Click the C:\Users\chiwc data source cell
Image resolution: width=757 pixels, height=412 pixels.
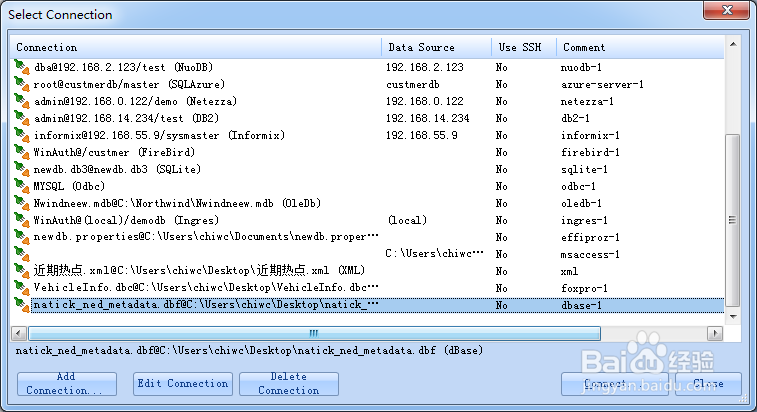(434, 254)
